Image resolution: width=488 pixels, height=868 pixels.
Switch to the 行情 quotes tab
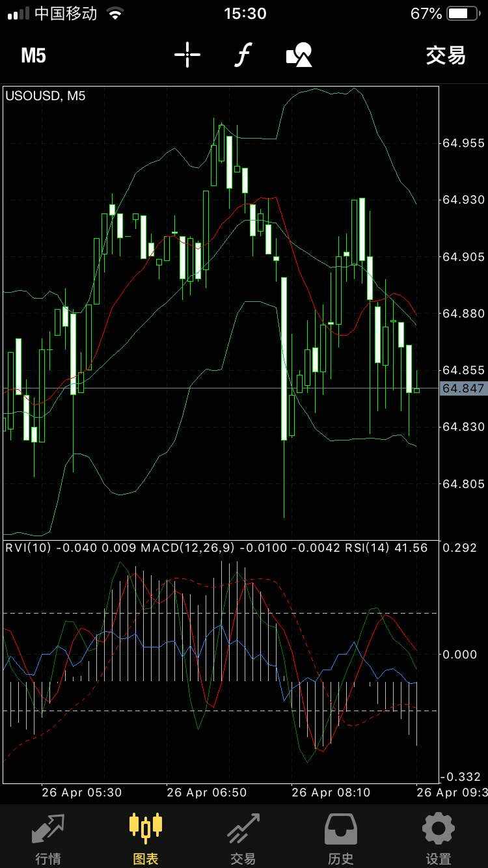47,837
